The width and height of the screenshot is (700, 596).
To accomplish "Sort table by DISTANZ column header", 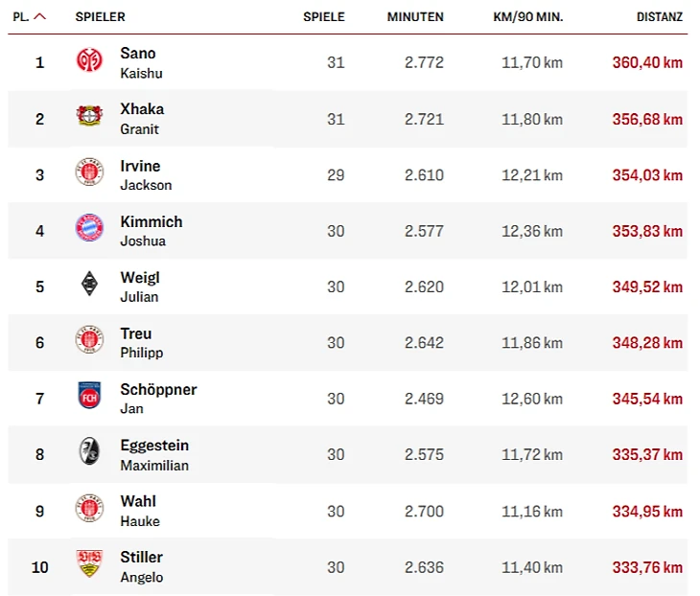I will coord(659,17).
